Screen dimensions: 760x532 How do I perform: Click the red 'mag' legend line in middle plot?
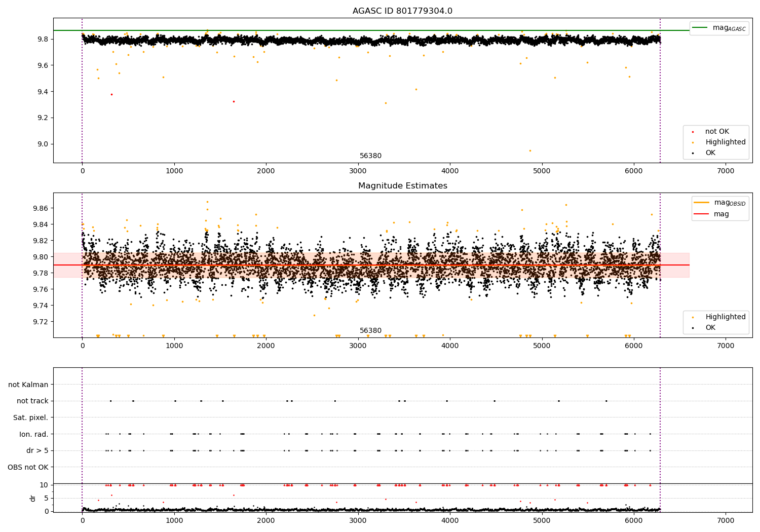click(702, 214)
